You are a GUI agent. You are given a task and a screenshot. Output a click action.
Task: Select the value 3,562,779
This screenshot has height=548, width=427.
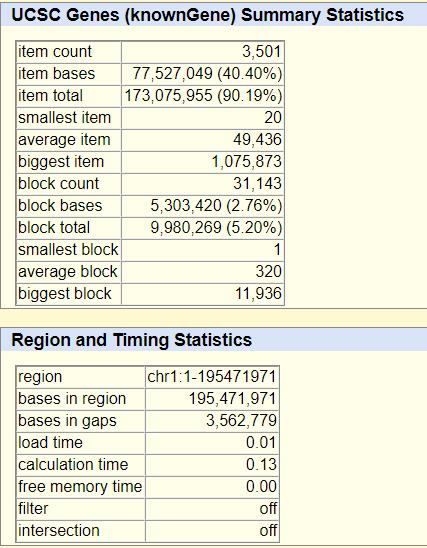tap(241, 421)
